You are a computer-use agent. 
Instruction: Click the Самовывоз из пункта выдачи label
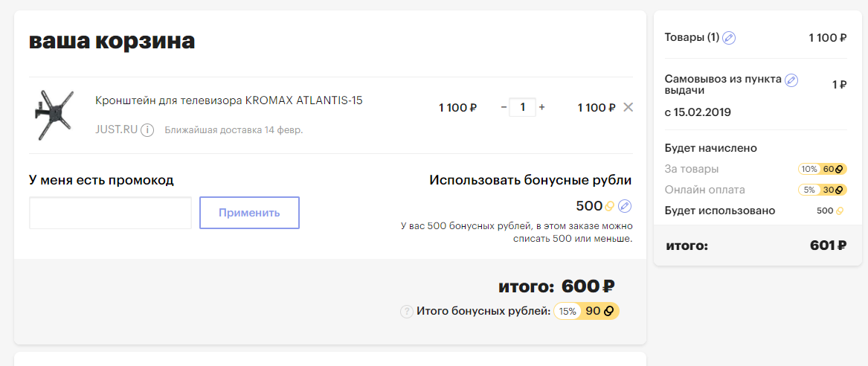(723, 84)
